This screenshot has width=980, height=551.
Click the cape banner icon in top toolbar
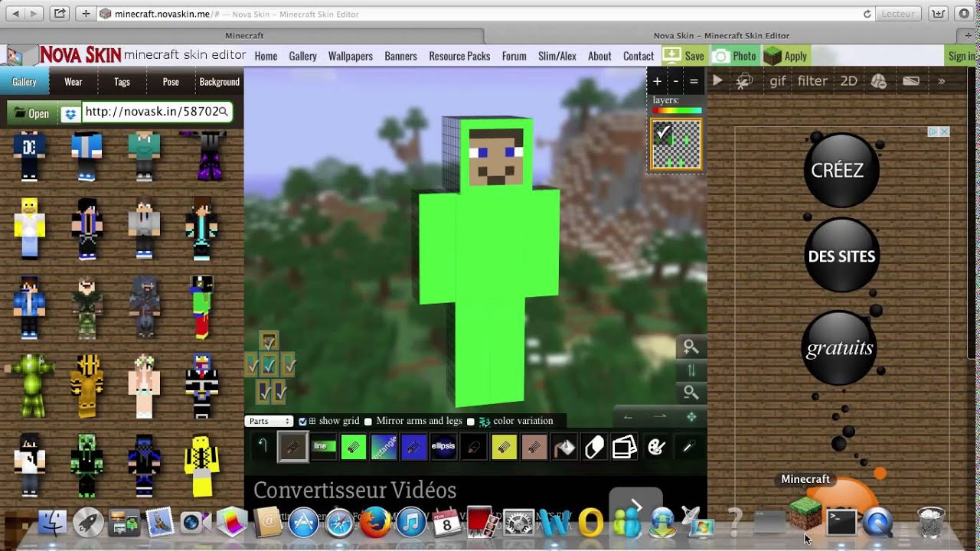click(x=910, y=81)
